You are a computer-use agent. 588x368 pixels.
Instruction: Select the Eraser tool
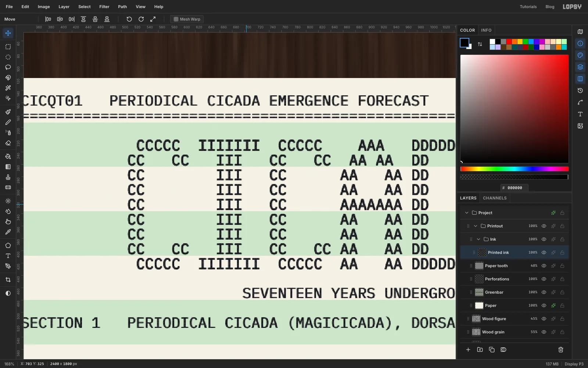(8, 143)
